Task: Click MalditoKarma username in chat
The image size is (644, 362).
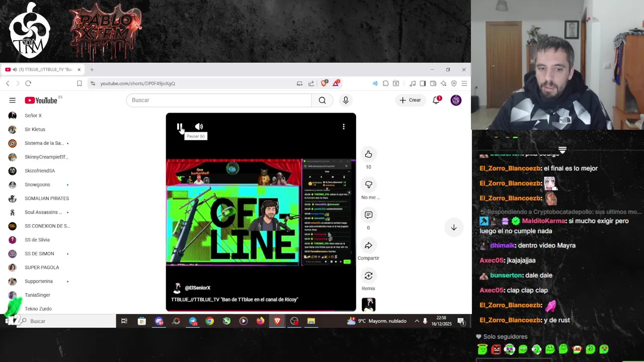Action: pyautogui.click(x=543, y=221)
